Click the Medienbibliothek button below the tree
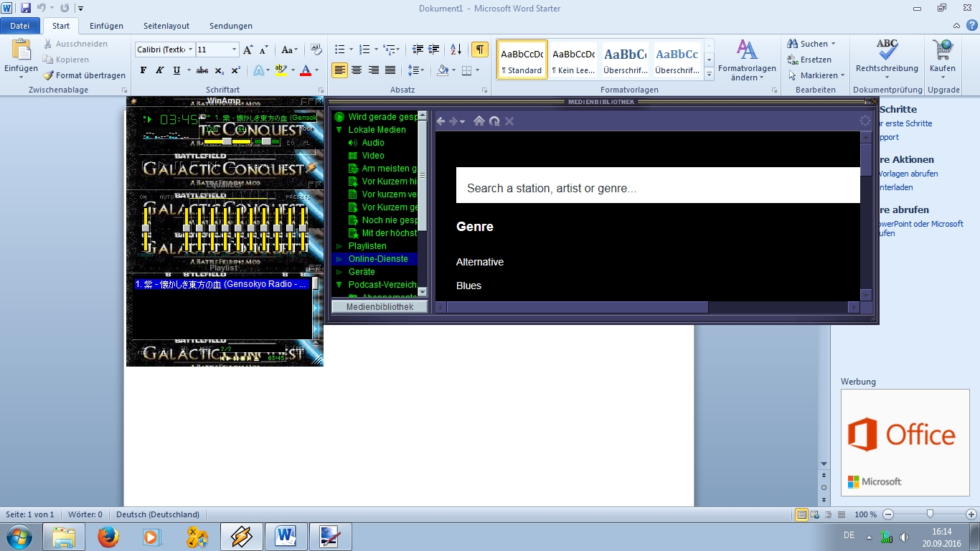The width and height of the screenshot is (980, 551). tap(380, 306)
